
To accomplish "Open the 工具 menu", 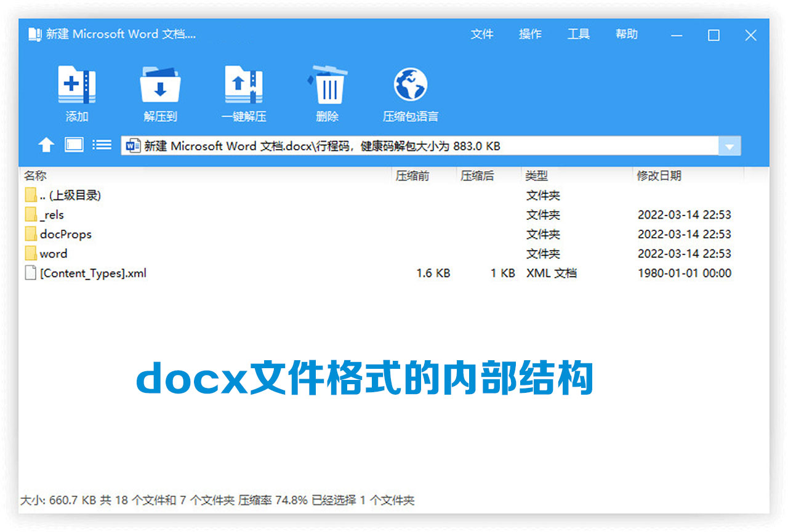I will [578, 34].
